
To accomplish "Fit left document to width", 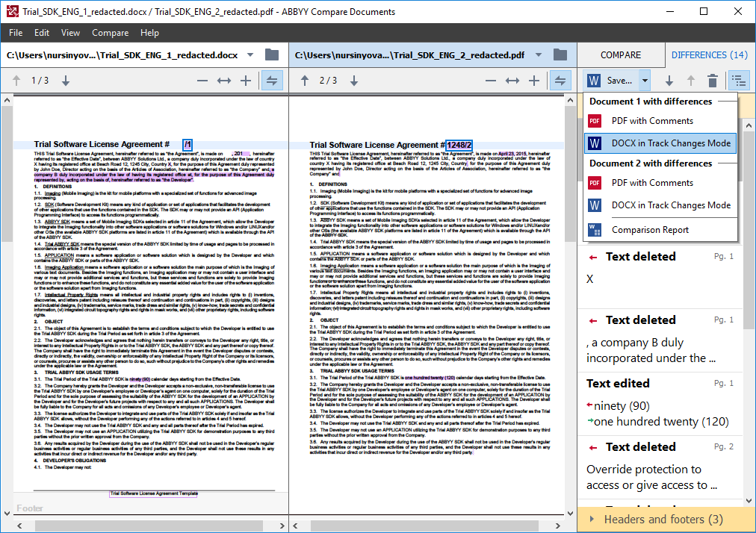I will pyautogui.click(x=223, y=81).
